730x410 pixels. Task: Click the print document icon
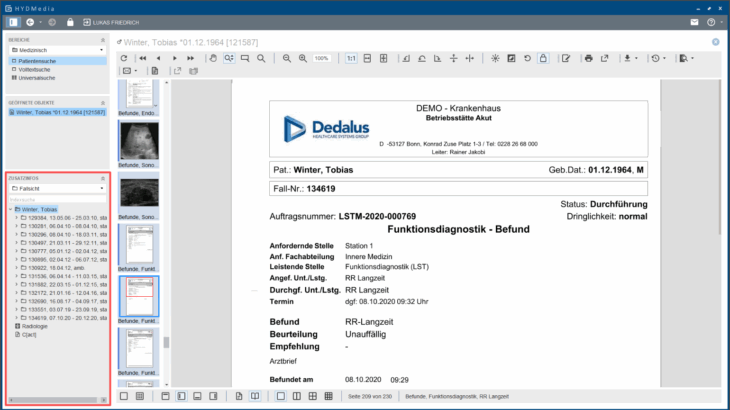point(589,59)
